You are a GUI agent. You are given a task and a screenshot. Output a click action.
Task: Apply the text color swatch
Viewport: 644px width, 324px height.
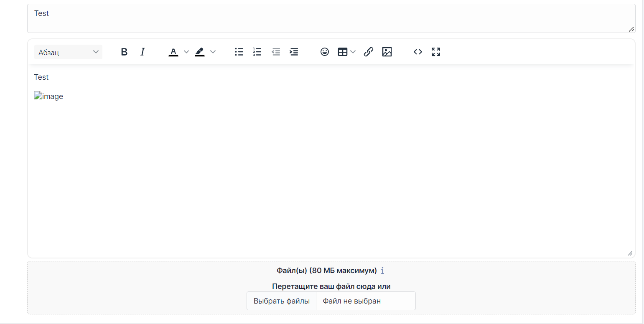[173, 52]
